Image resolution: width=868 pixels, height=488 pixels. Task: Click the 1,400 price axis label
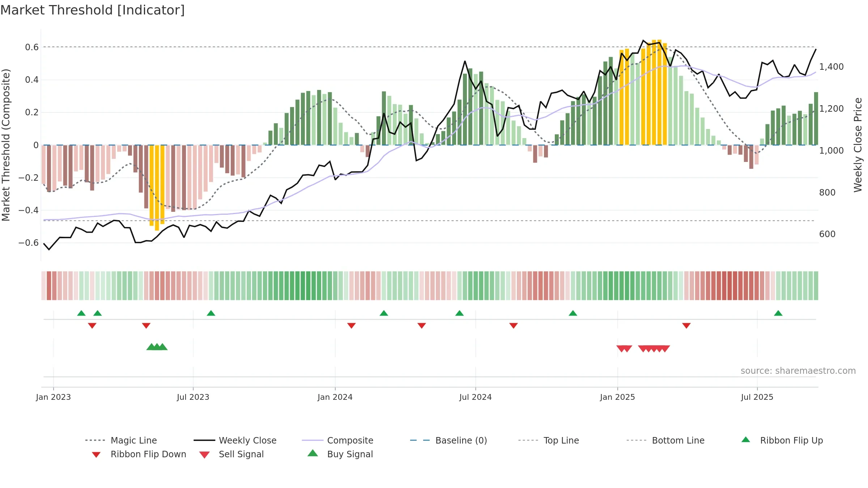tap(831, 67)
